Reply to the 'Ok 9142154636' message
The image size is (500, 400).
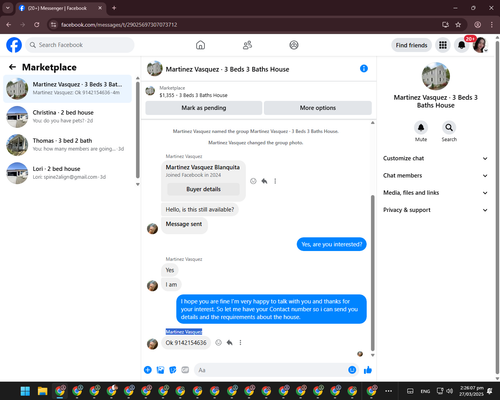(229, 342)
